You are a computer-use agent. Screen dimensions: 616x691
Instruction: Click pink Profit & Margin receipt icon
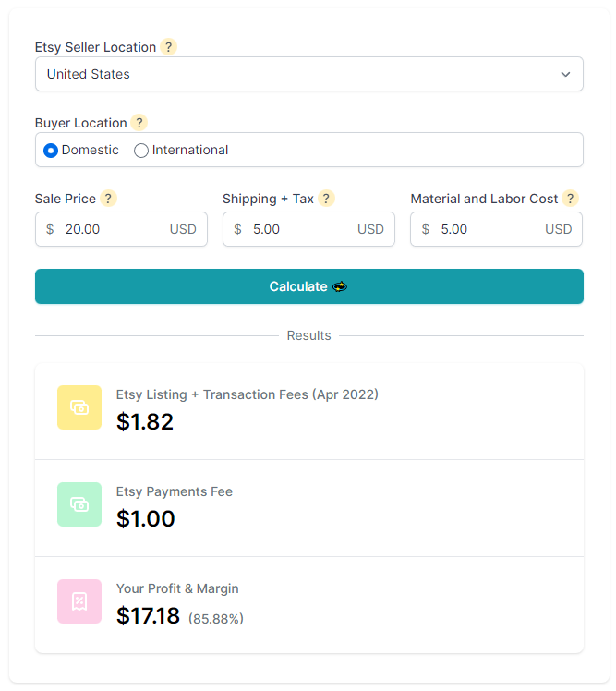pos(79,601)
